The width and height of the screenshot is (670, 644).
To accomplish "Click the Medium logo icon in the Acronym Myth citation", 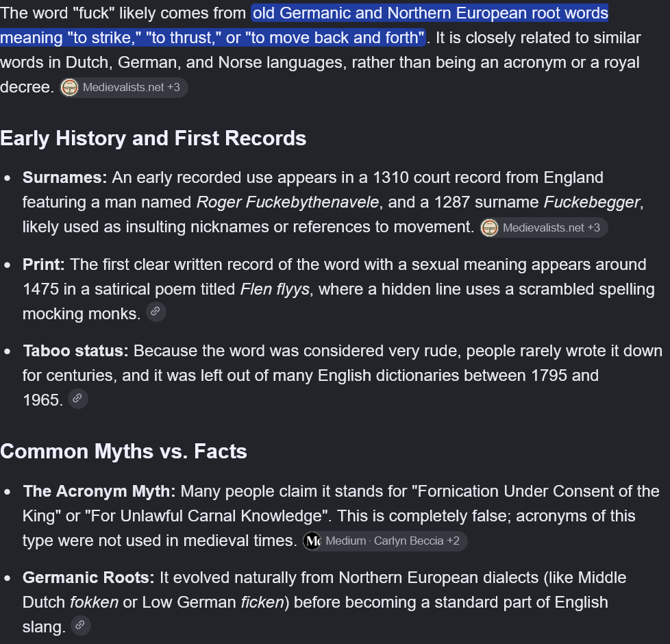I will point(312,541).
